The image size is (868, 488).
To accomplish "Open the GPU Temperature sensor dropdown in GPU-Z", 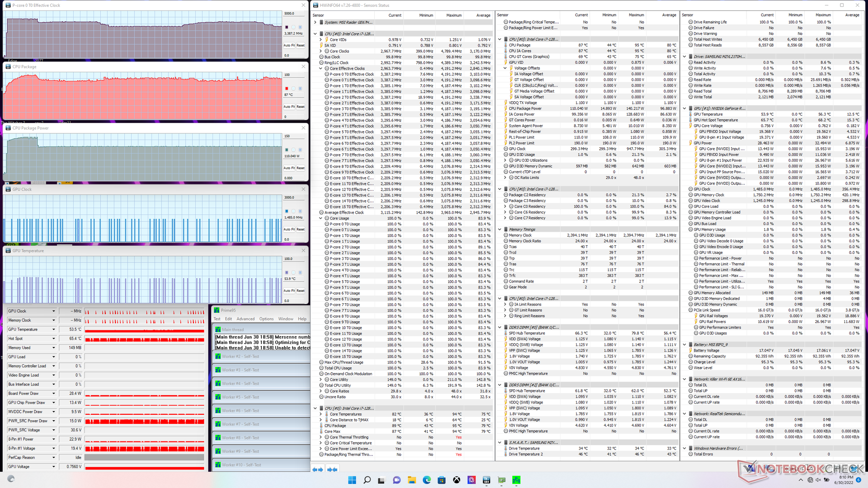I will tap(54, 329).
